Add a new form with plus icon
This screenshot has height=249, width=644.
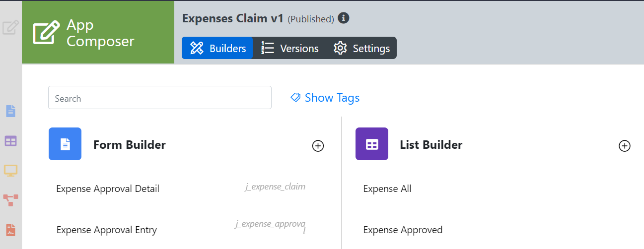[318, 146]
